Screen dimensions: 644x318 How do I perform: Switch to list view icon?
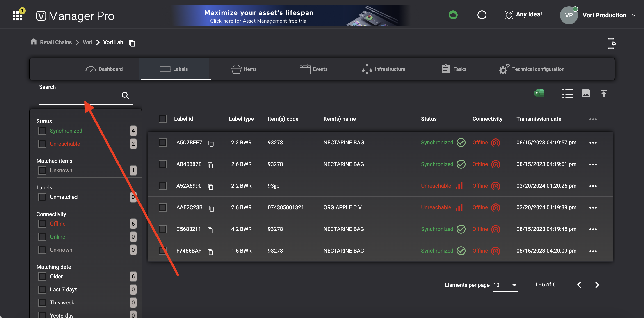pyautogui.click(x=568, y=93)
